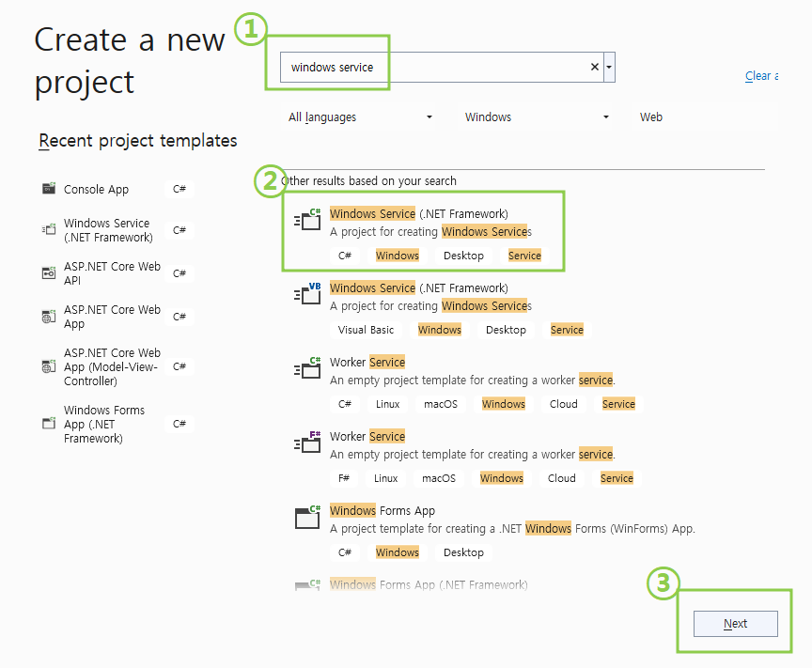The width and height of the screenshot is (812, 668).
Task: Click the F# Worker Service result icon
Action: pyautogui.click(x=307, y=442)
